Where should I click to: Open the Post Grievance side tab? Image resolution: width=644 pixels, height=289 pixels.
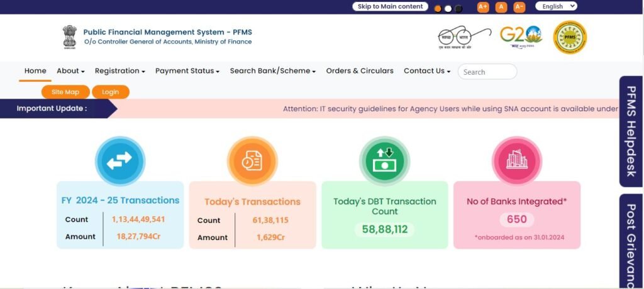[631, 241]
